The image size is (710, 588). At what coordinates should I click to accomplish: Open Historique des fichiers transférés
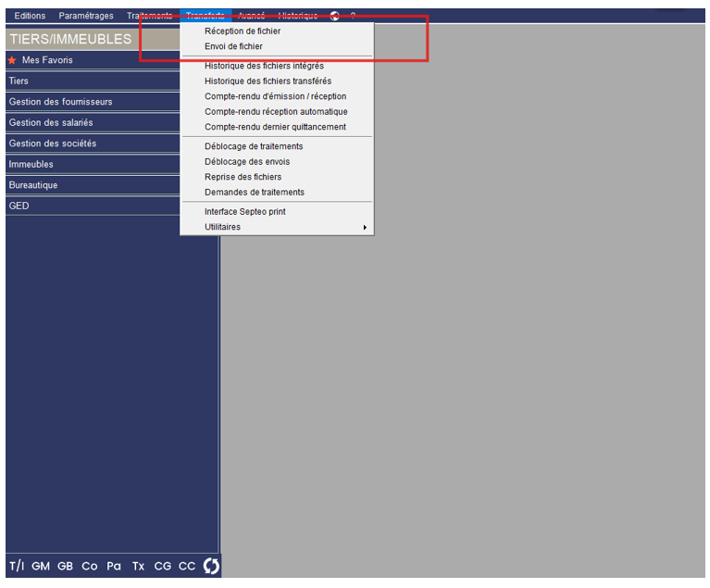pos(268,81)
